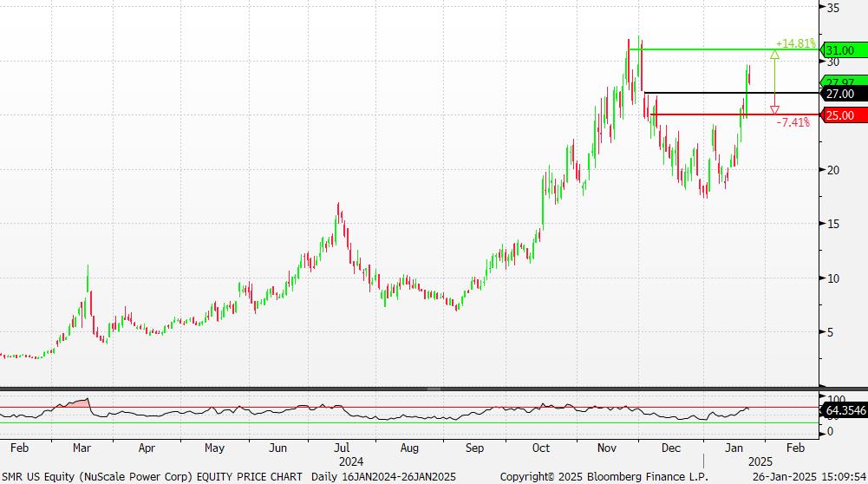This screenshot has height=484, width=868.
Task: Click the 15 label on price axis
Action: [833, 224]
